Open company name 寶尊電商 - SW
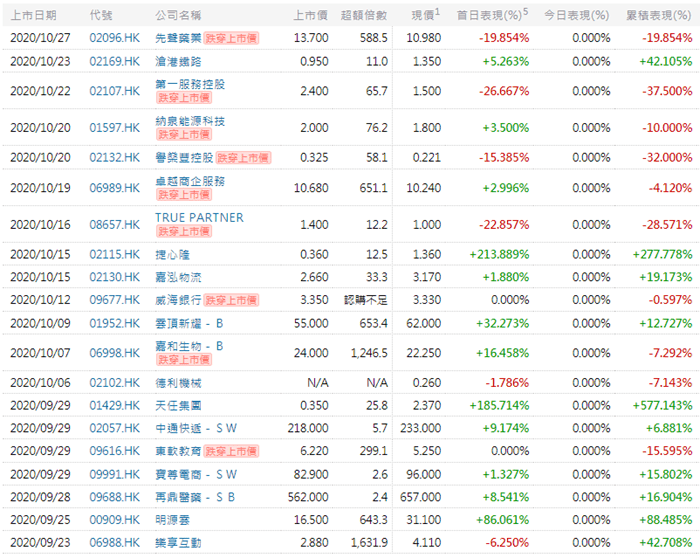Viewport: 700px width, 558px height. click(x=196, y=475)
